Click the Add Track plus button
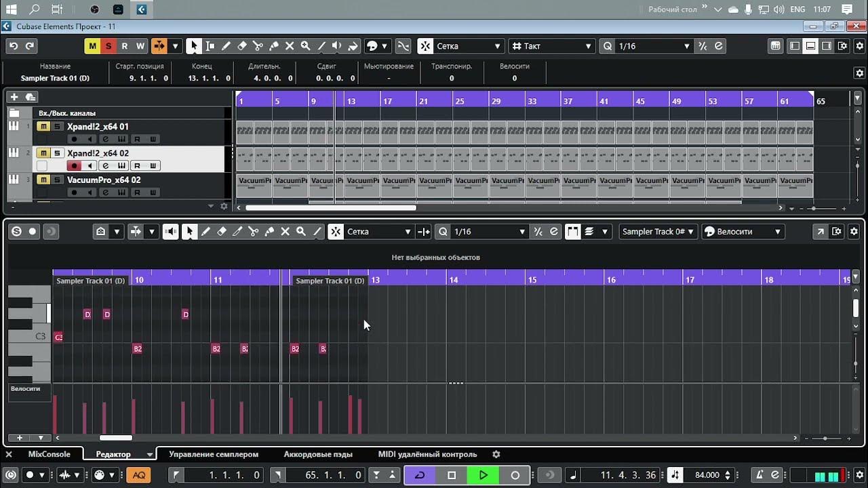This screenshot has height=488, width=868. [14, 97]
